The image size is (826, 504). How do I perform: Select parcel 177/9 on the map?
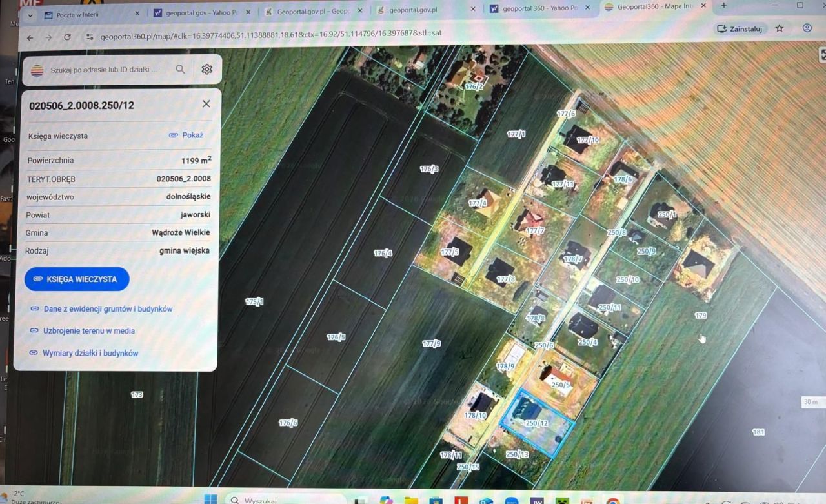432,343
